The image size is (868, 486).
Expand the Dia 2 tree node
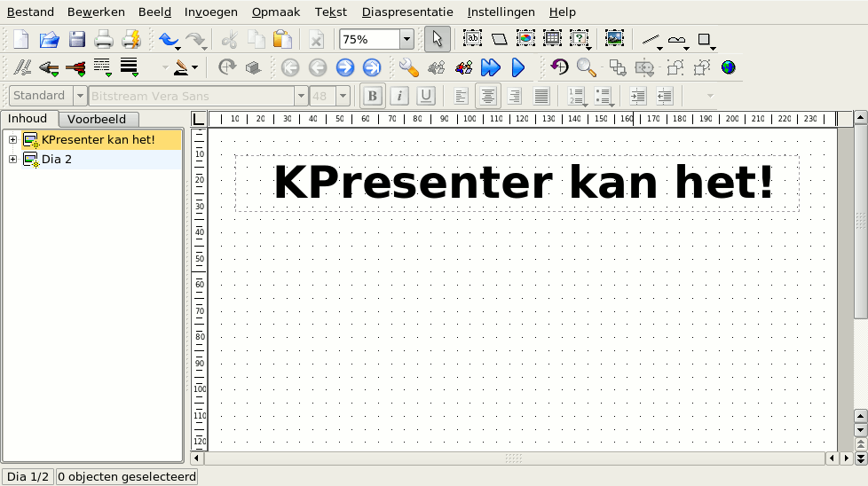click(x=12, y=160)
